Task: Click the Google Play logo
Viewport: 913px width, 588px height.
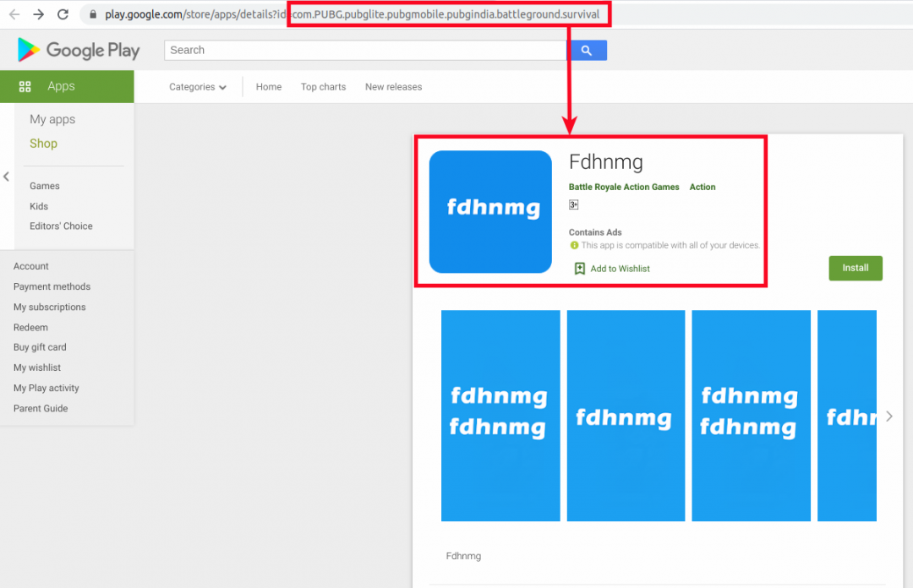Action: pyautogui.click(x=79, y=50)
